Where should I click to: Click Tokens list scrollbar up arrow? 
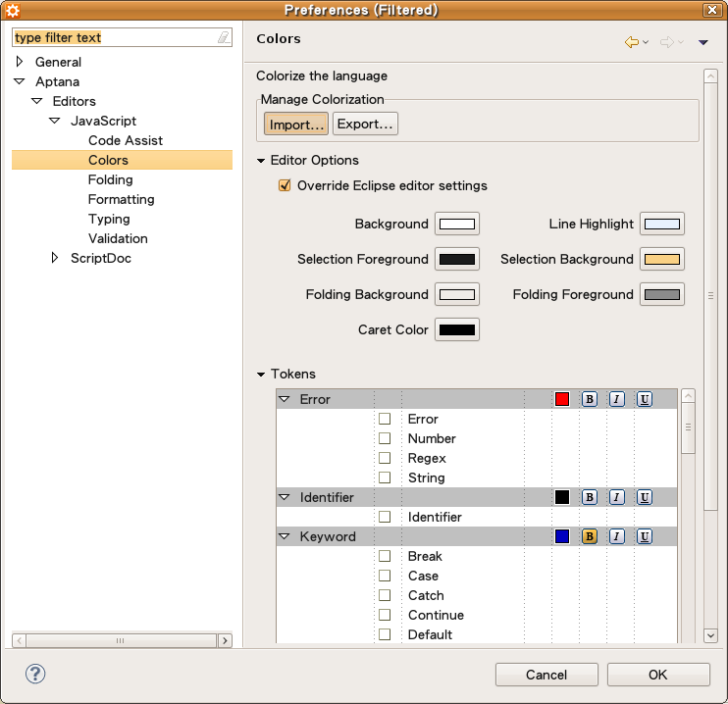688,396
